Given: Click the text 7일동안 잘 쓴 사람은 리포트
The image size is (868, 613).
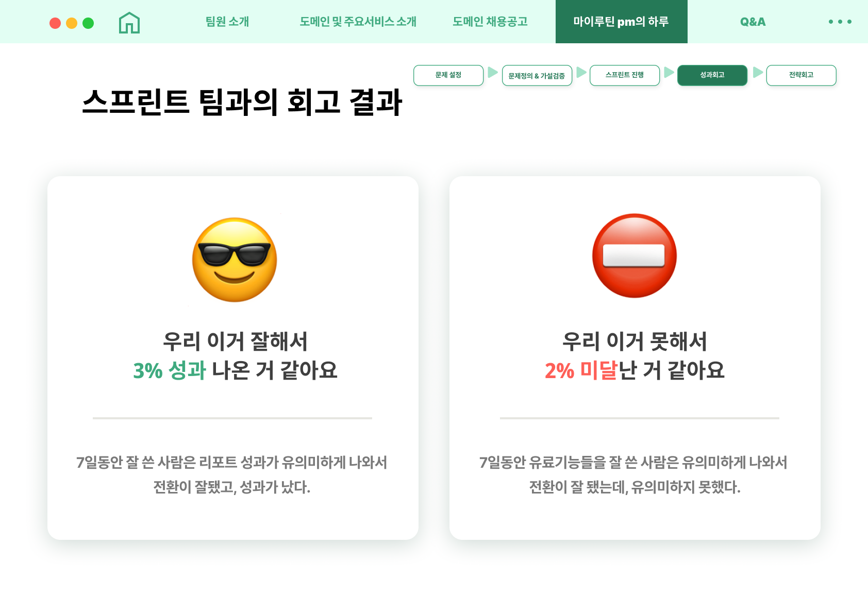Looking at the screenshot, I should (157, 463).
